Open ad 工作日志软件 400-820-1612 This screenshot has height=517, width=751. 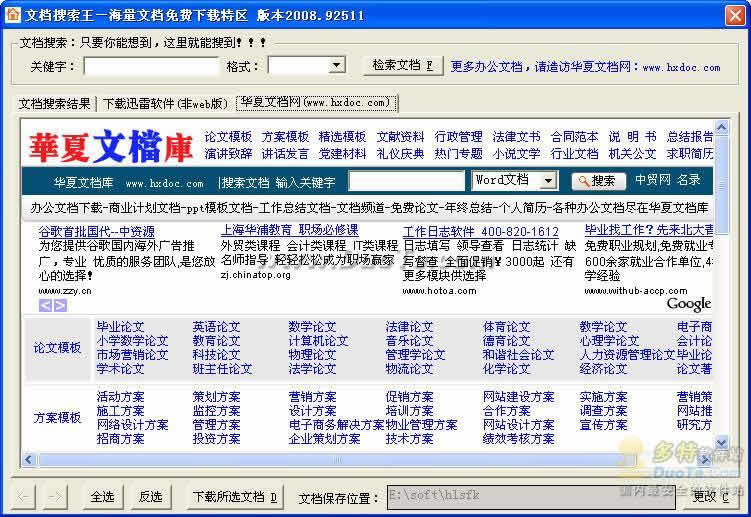click(x=481, y=232)
